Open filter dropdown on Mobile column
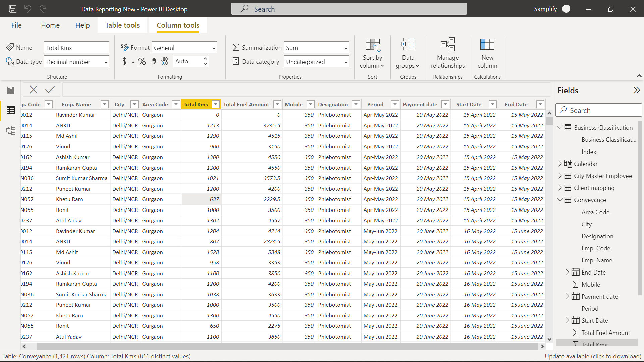The height and width of the screenshot is (362, 644). click(311, 104)
